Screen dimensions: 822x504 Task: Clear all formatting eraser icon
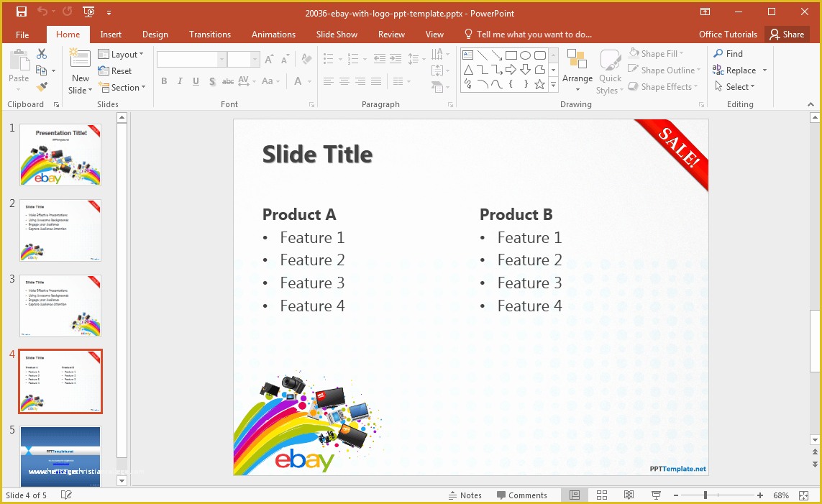[x=306, y=59]
